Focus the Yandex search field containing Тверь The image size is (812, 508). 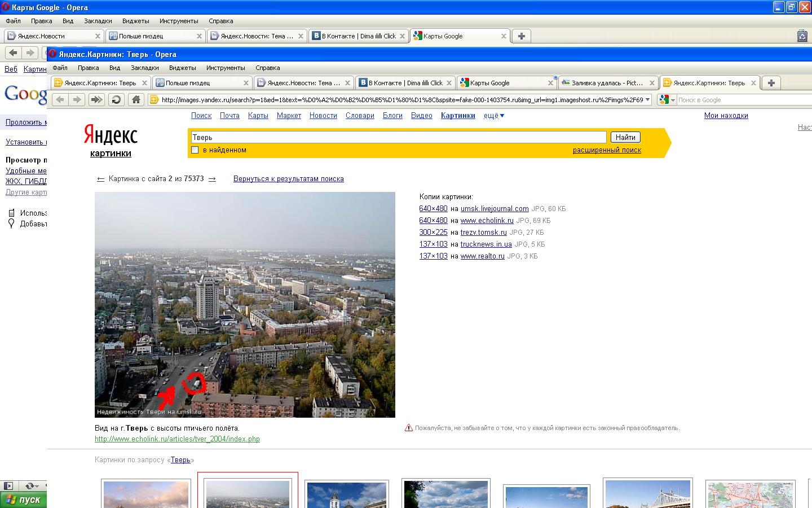pyautogui.click(x=398, y=137)
